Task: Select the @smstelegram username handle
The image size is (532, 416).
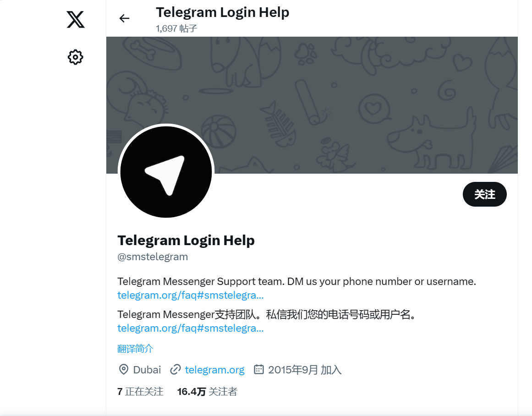Action: pyautogui.click(x=152, y=257)
